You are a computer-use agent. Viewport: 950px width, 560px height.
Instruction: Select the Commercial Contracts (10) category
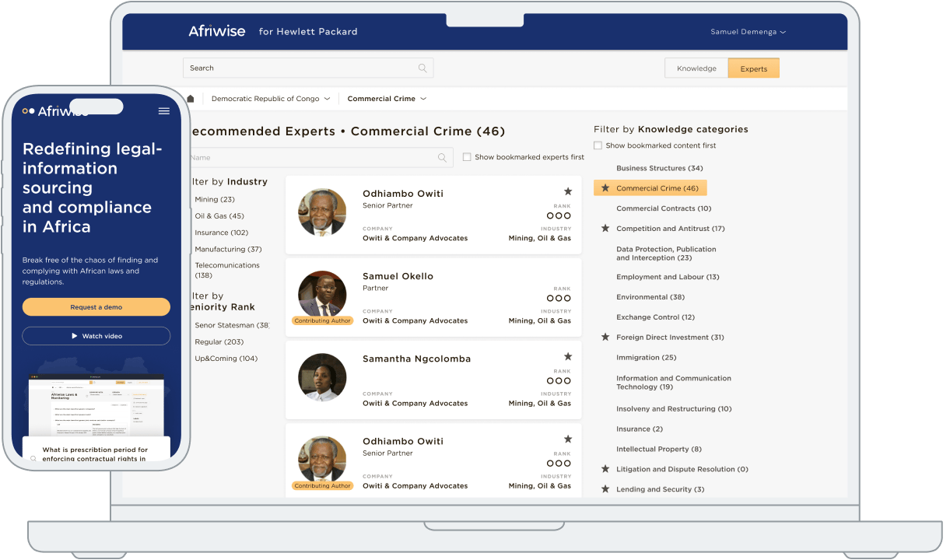(x=664, y=208)
